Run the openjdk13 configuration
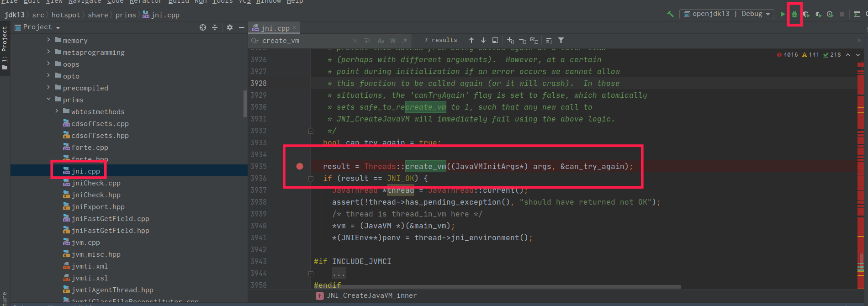The width and height of the screenshot is (868, 306). tap(783, 14)
